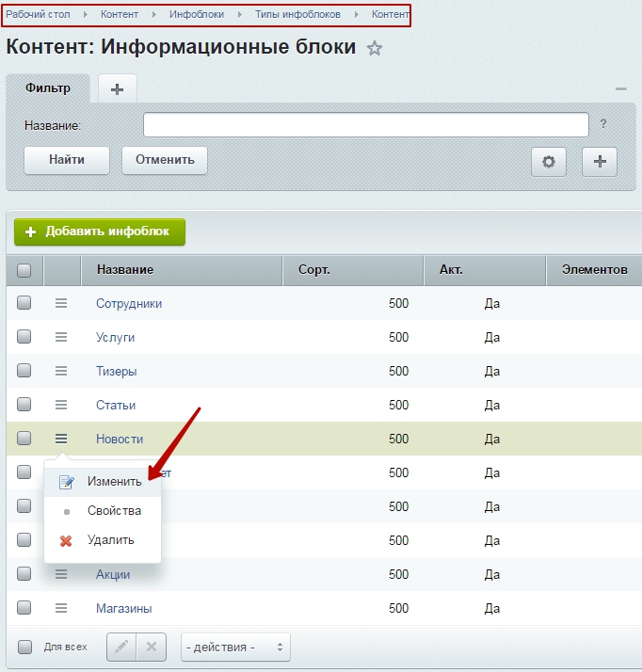This screenshot has width=642, height=672.
Task: Sort the table by the Название column header
Action: [x=124, y=270]
